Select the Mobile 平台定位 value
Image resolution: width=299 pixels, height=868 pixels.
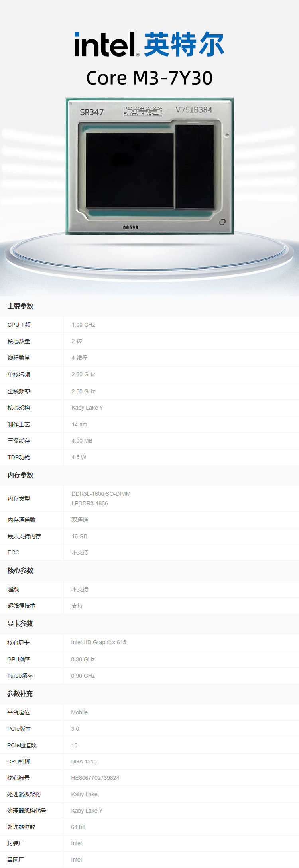[79, 712]
